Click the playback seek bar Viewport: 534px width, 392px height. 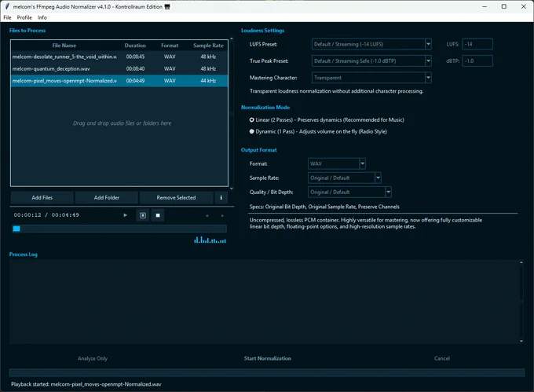click(119, 229)
